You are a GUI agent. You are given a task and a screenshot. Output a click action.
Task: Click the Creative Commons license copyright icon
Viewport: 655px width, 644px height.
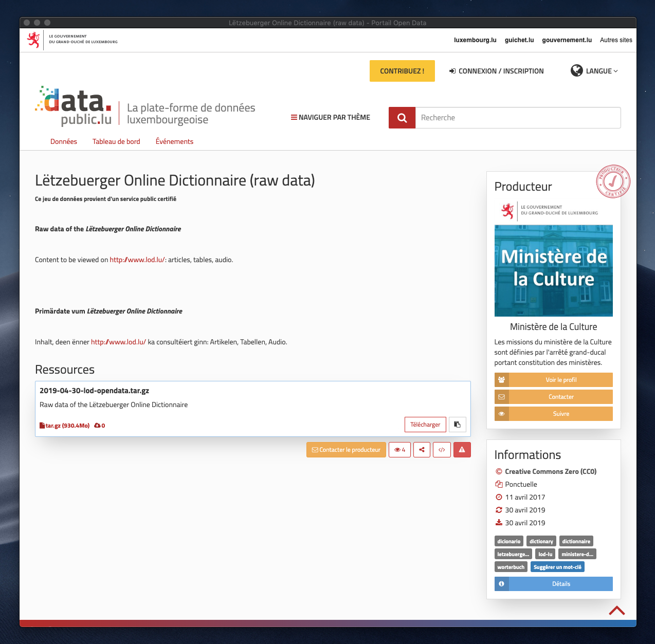tap(499, 471)
